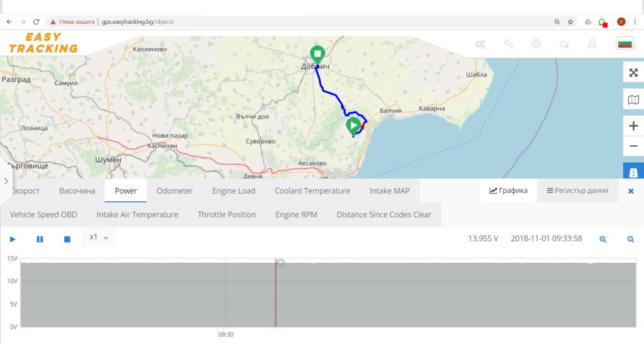Click route end stop marker at Добрич
The width and height of the screenshot is (644, 345).
coord(318,55)
